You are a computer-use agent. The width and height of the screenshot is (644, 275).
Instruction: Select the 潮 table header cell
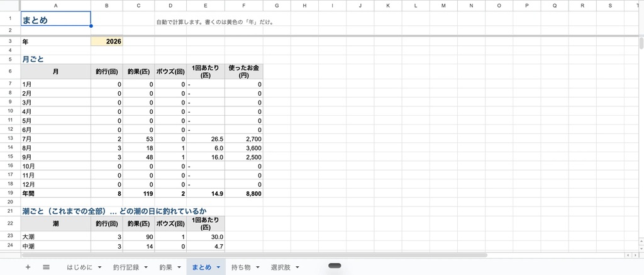click(56, 224)
